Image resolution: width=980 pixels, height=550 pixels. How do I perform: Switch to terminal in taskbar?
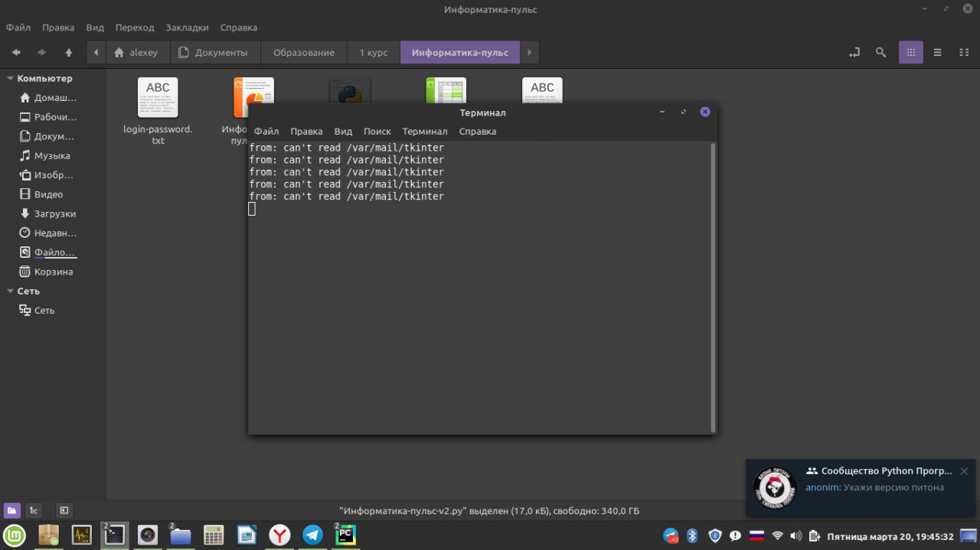tap(115, 535)
